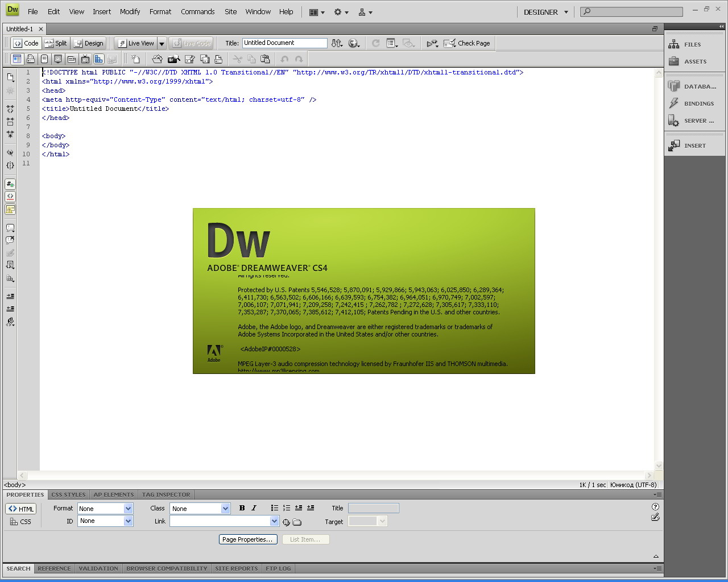Open Documents from the coding toolbar
Viewport: 728px width, 582px height.
point(10,77)
